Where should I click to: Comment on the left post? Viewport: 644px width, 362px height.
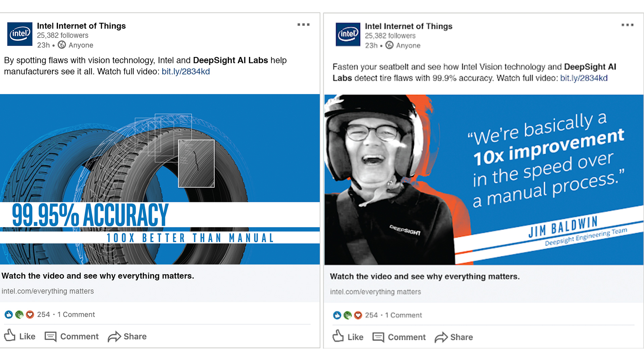(72, 336)
